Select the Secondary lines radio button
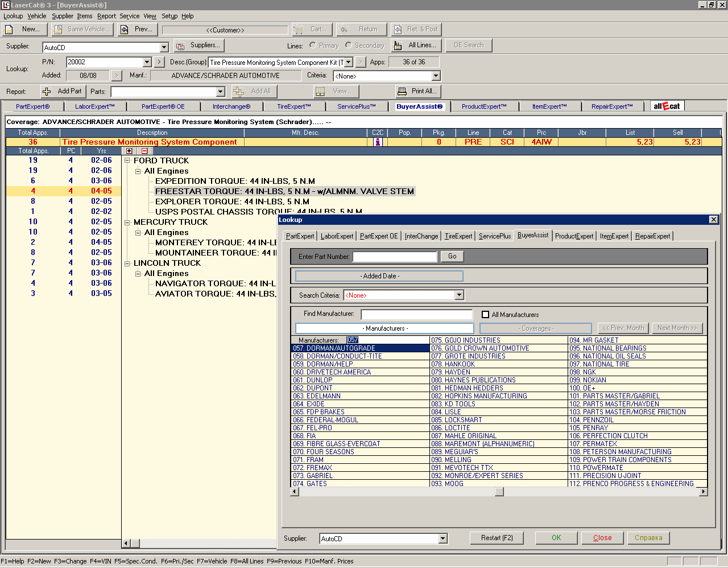The image size is (728, 568). 349,45
